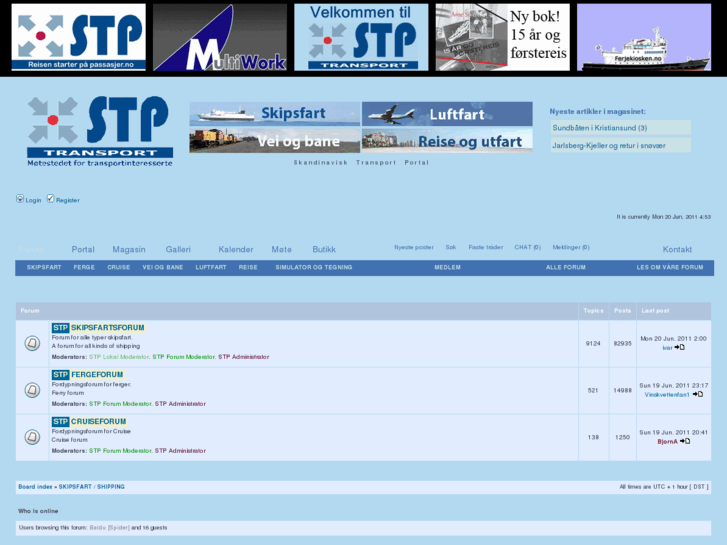Screen dimensions: 727x545
Task: Open article Jarlsberg-Kjeller og retur i snøvær
Action: (608, 145)
